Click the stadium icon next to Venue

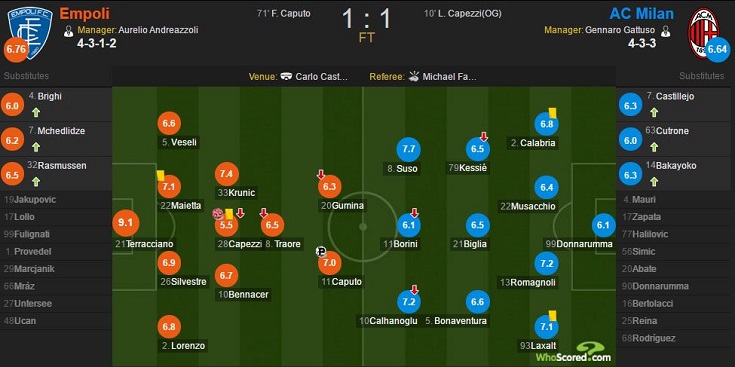(x=286, y=76)
